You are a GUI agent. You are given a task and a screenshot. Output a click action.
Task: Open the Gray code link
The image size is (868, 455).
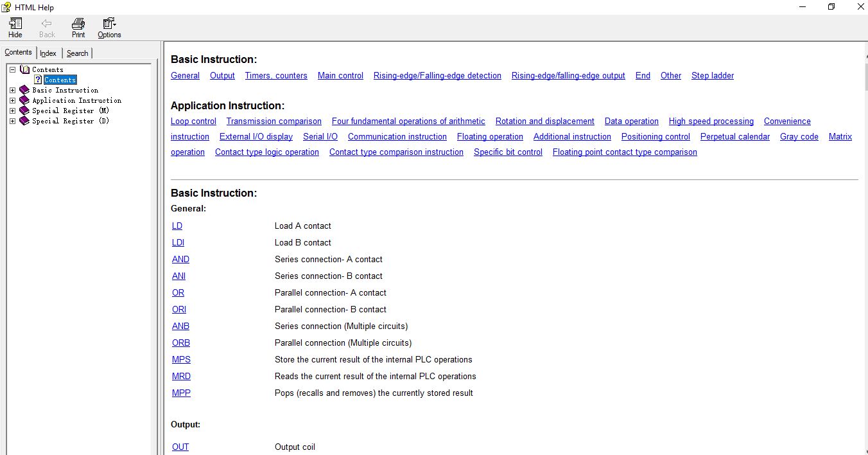tap(799, 136)
